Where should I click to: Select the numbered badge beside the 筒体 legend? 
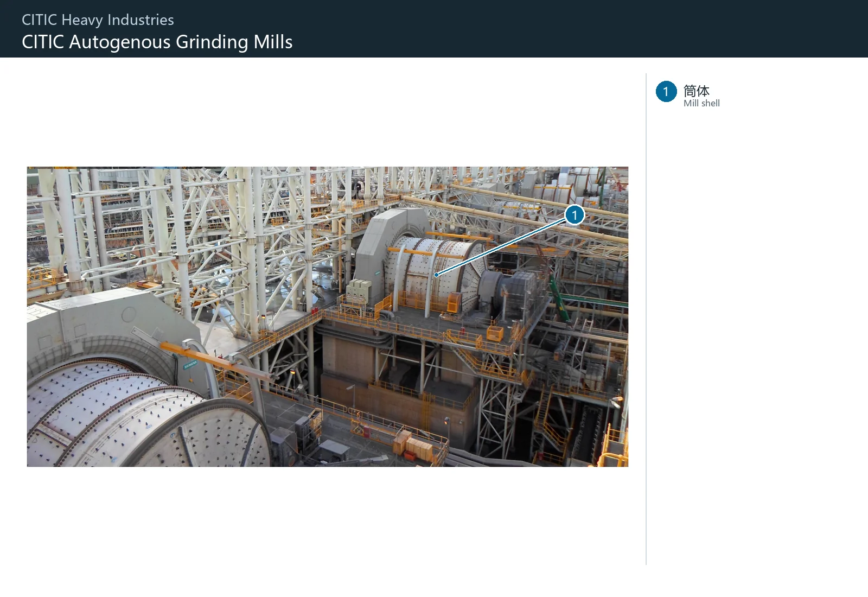tap(666, 92)
